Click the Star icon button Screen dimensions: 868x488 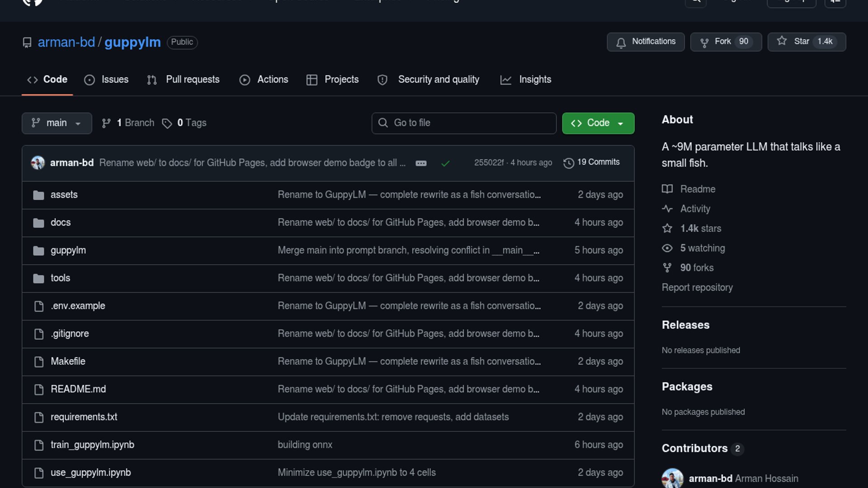tap(782, 42)
